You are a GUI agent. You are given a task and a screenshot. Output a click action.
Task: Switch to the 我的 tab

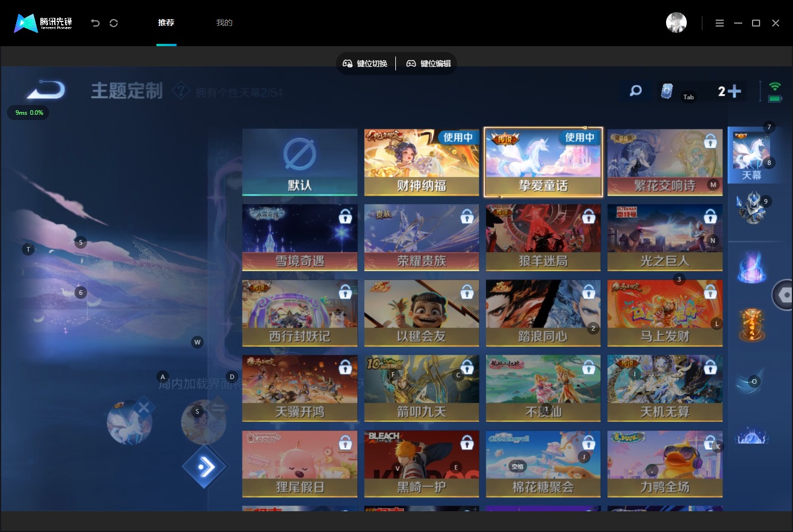point(224,23)
